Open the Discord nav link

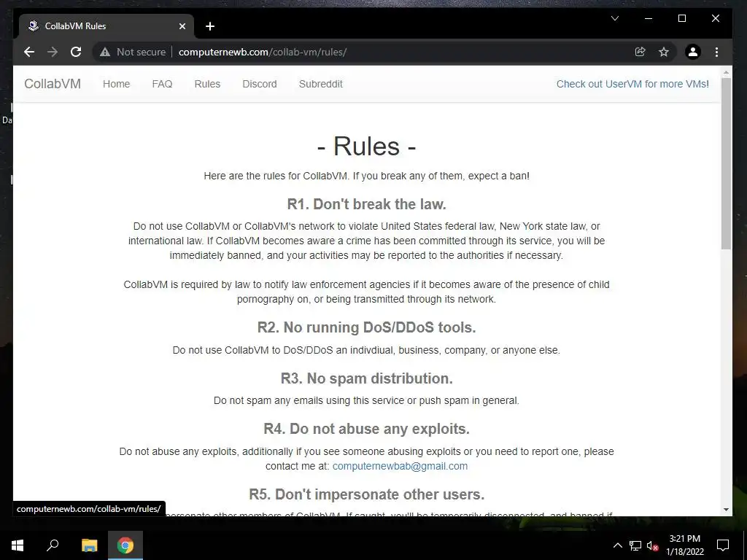click(260, 84)
